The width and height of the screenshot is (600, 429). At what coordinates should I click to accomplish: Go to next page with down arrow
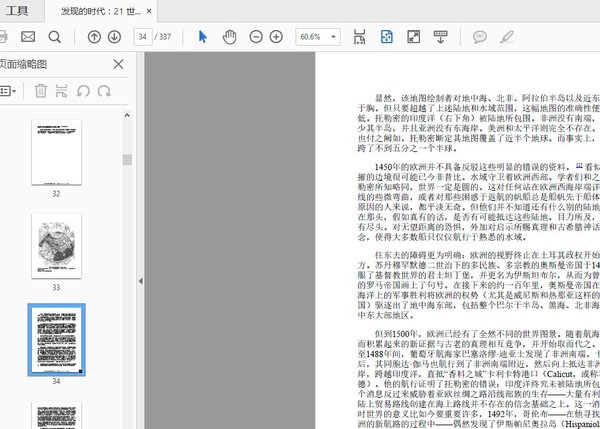(115, 37)
